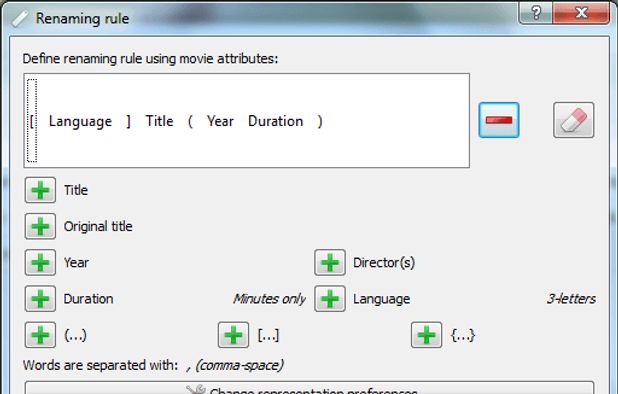Screen dimensions: 618x394
Task: Remove selected item with red minus button
Action: coord(499,120)
